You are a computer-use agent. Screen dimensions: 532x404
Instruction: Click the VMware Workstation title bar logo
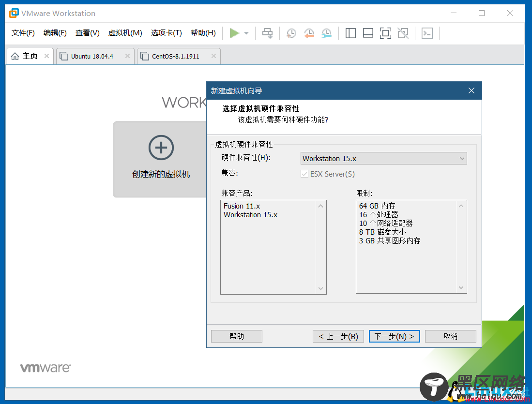(x=14, y=13)
